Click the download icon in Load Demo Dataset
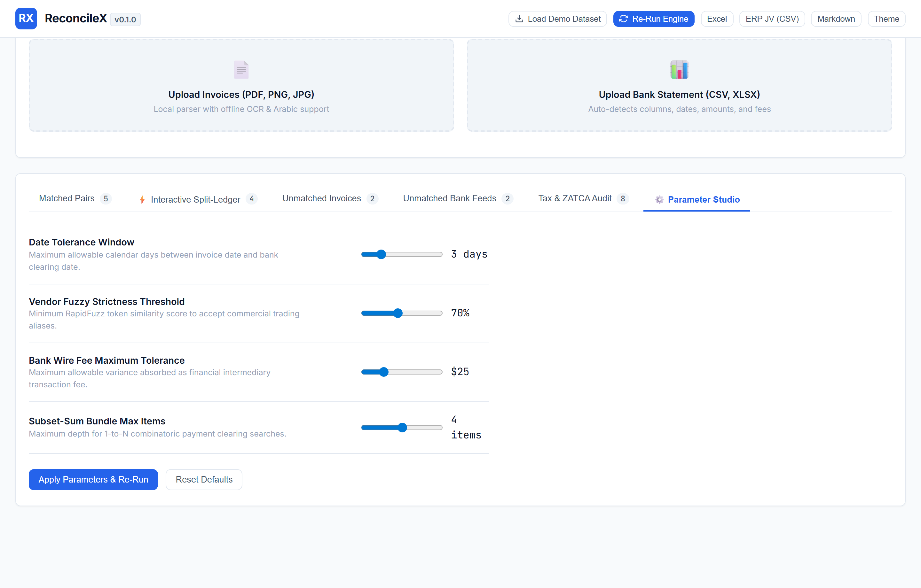 click(x=519, y=19)
